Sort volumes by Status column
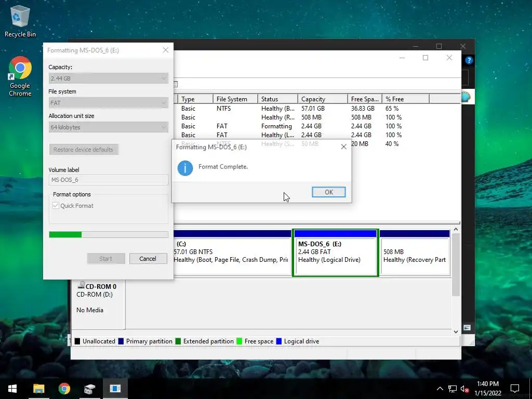This screenshot has width=532, height=399. coord(278,99)
